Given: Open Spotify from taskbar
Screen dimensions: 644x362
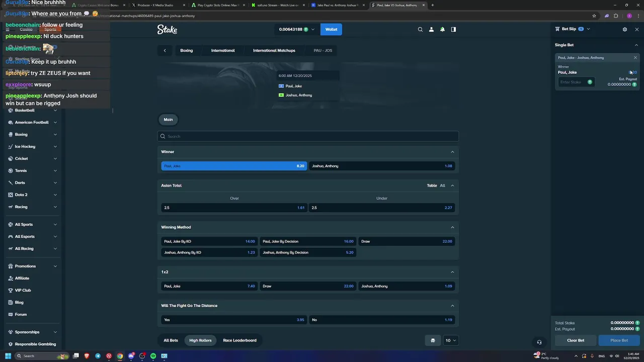Looking at the screenshot, I should coord(153,356).
